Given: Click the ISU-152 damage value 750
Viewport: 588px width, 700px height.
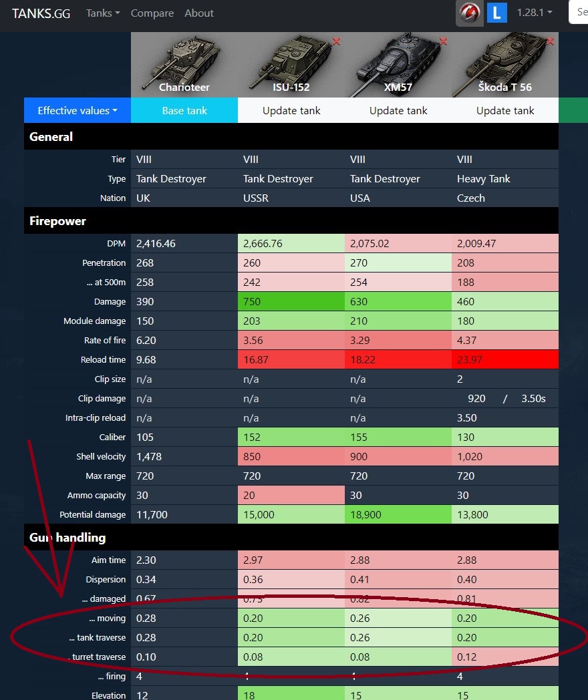Looking at the screenshot, I should [252, 301].
